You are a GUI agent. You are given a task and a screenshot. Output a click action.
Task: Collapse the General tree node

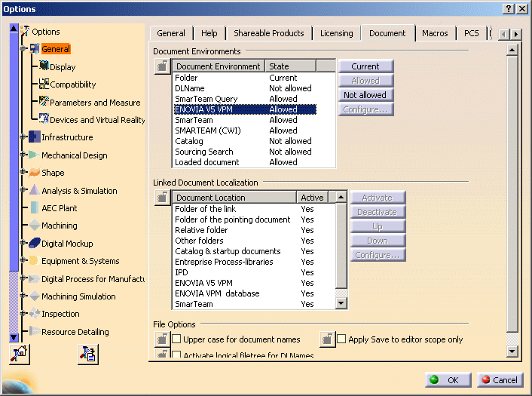point(23,48)
